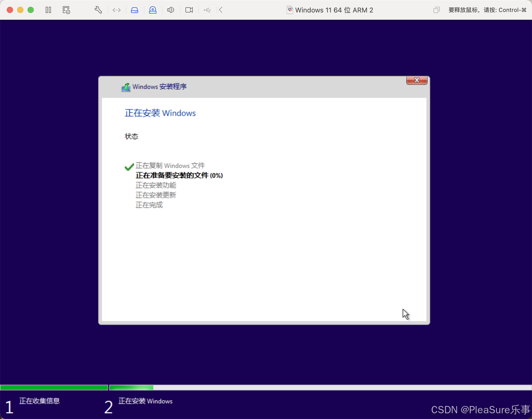Screen dimensions: 532x419
Task: Maximize the window with the green button
Action: point(31,10)
